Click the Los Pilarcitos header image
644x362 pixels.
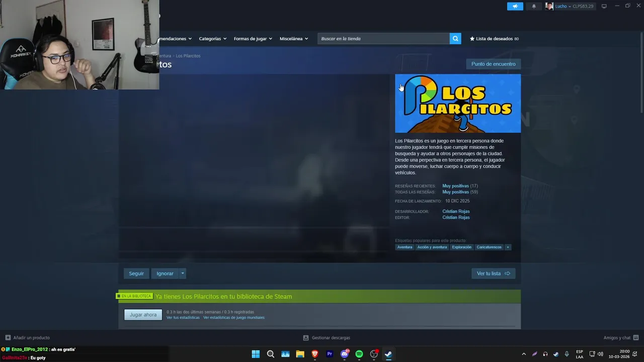(x=458, y=104)
